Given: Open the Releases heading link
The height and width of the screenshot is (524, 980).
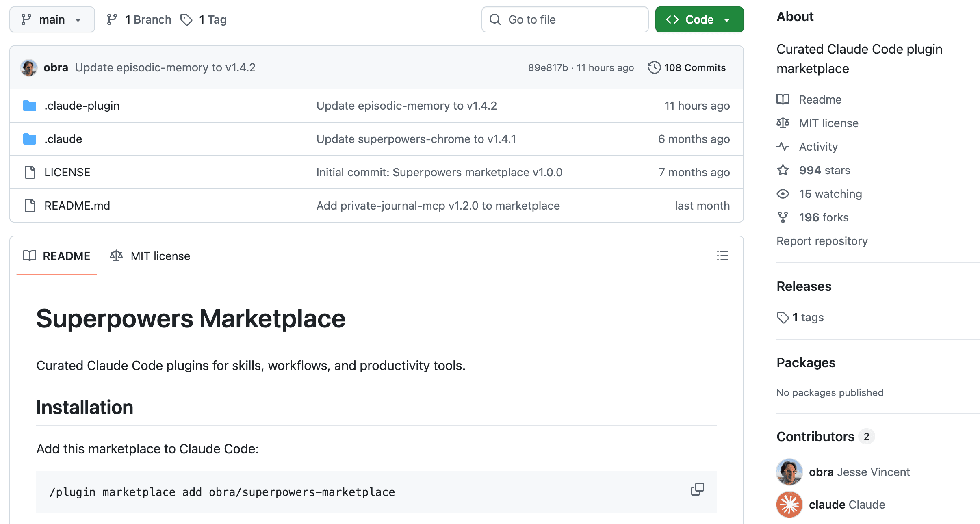Looking at the screenshot, I should point(804,286).
